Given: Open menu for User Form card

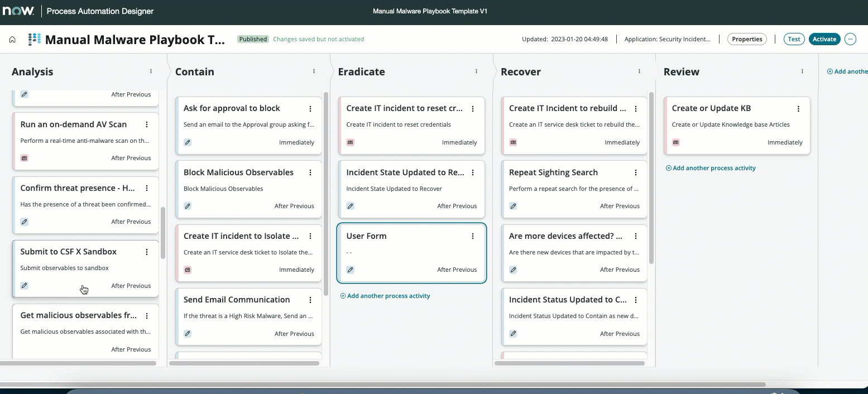Looking at the screenshot, I should [473, 236].
